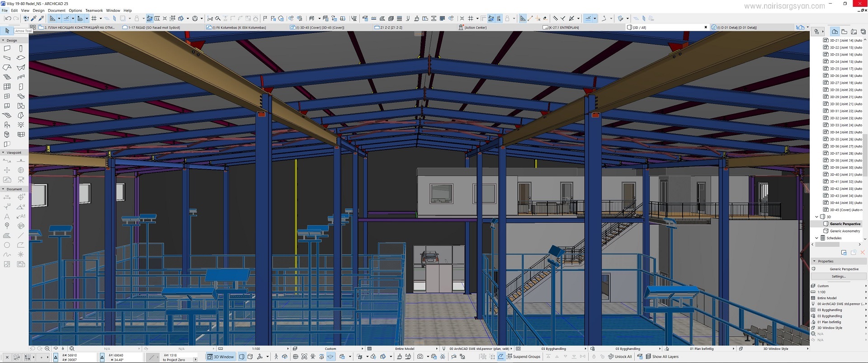Click the Redo arrow in the toolbar

click(x=16, y=19)
